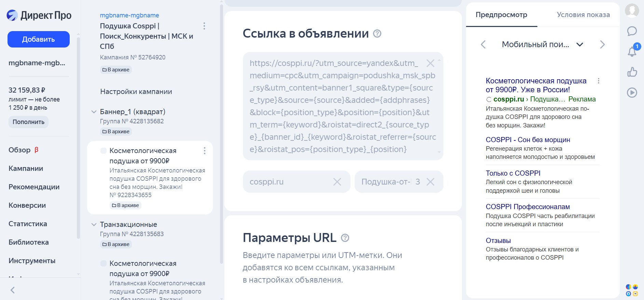Open the selected ad's three-dot menu

pyautogui.click(x=205, y=151)
